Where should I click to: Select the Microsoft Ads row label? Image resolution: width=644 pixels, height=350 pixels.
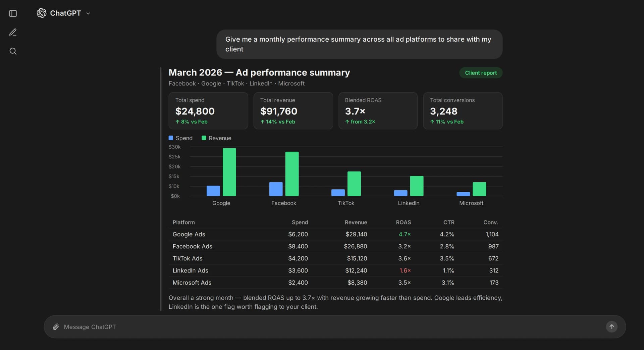pos(192,283)
